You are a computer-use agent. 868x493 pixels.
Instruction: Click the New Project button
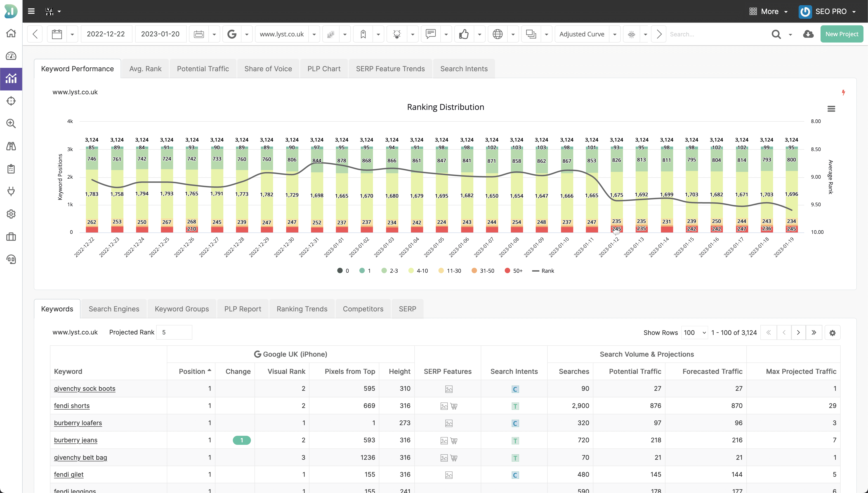pyautogui.click(x=842, y=34)
